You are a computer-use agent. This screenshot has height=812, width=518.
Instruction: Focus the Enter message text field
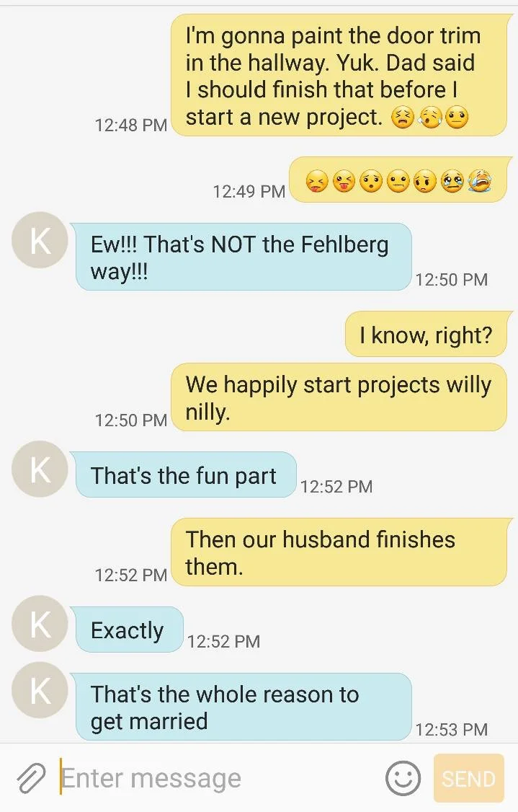pyautogui.click(x=218, y=778)
